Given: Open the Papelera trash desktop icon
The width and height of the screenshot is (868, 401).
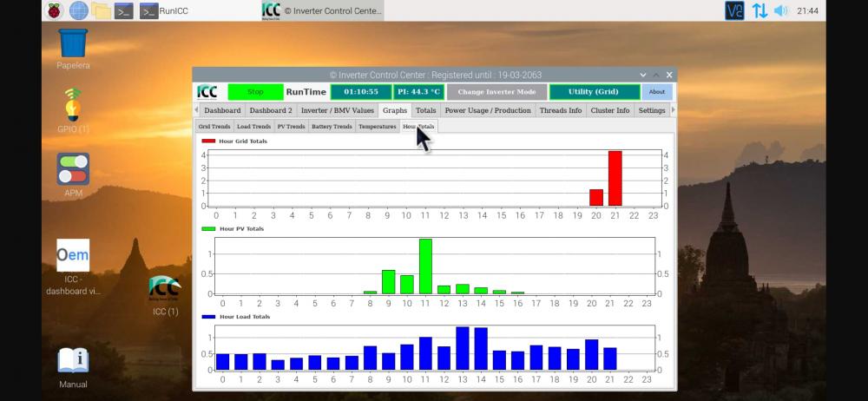Looking at the screenshot, I should click(x=73, y=49).
